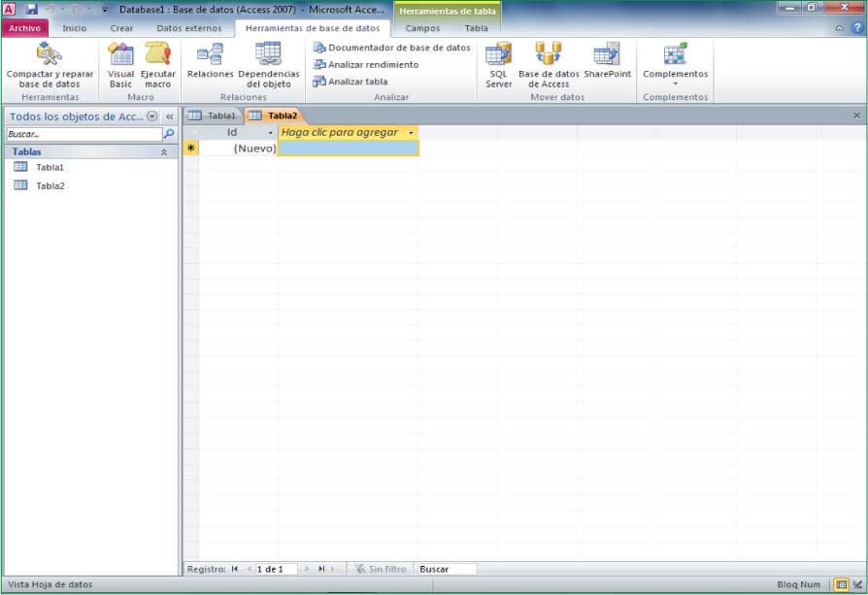Collapse the Tablas group
Screen dimensions: 868x595
point(164,151)
